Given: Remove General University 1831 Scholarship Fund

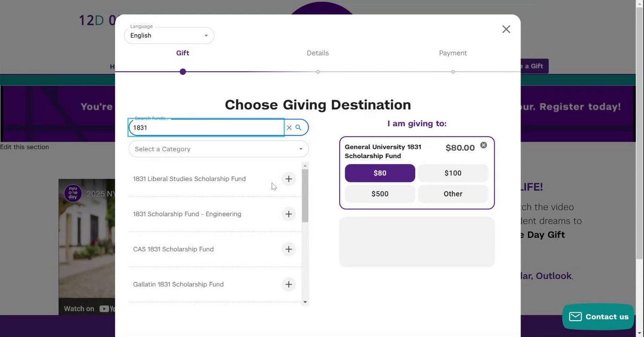Looking at the screenshot, I should point(484,145).
